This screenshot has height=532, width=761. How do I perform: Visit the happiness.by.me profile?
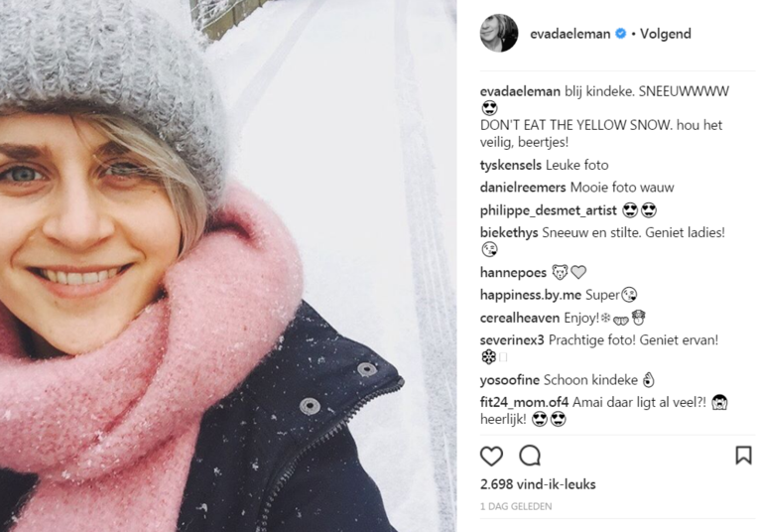tap(531, 295)
